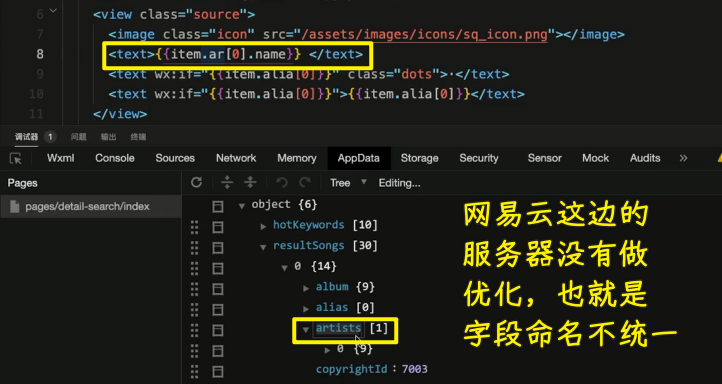
Task: Collapse the root object node
Action: (242, 206)
